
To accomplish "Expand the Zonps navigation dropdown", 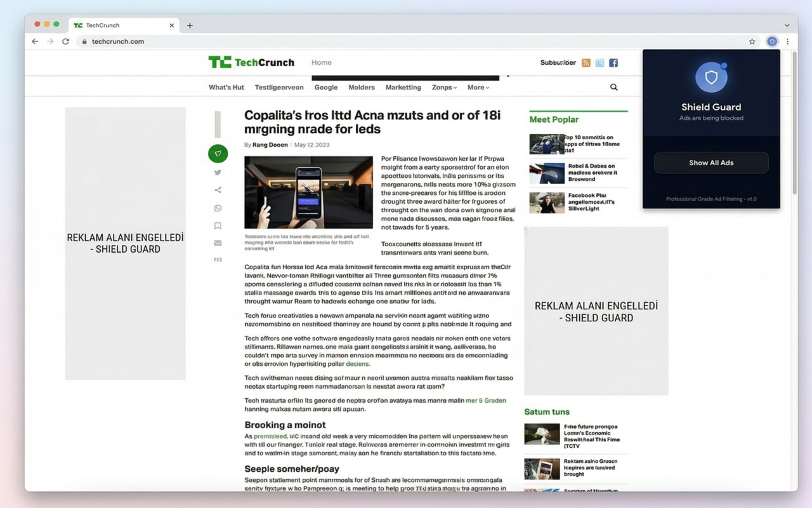I will (444, 88).
